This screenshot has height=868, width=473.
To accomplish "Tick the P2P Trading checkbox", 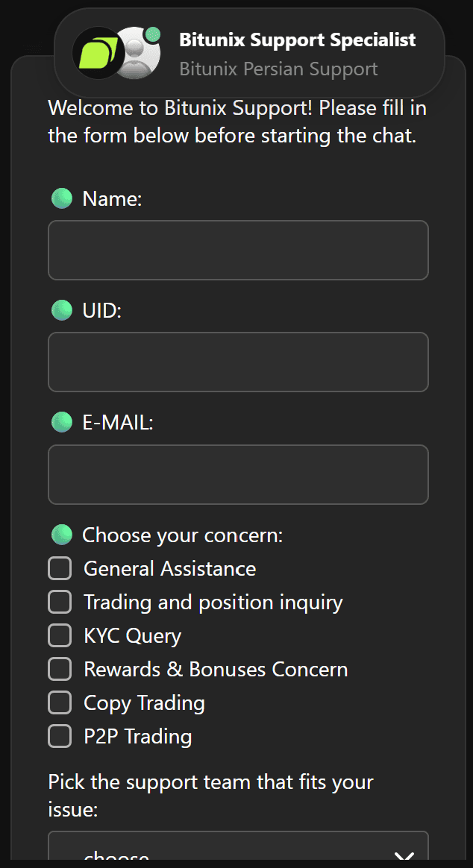I will point(60,736).
